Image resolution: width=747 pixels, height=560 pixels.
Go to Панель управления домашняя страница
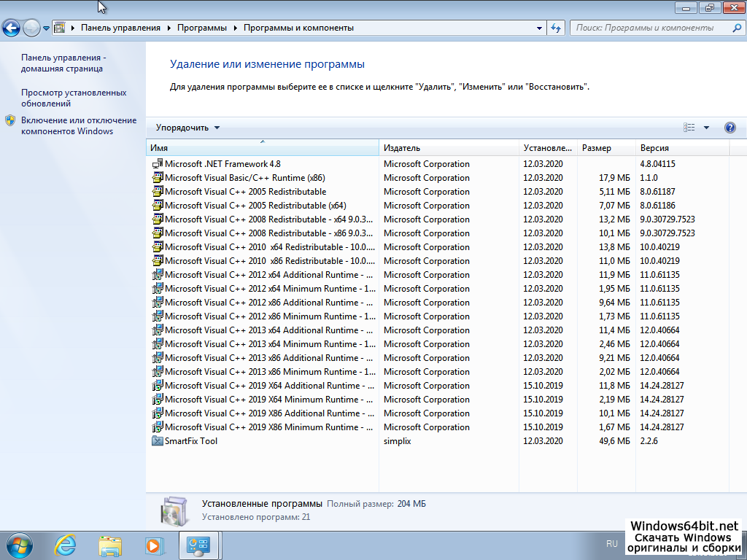pyautogui.click(x=63, y=63)
